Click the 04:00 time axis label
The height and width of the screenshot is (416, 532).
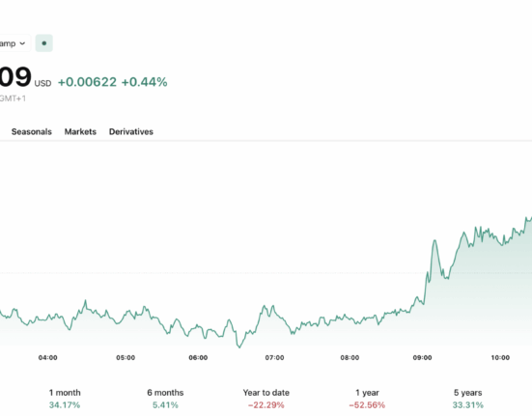coord(48,358)
